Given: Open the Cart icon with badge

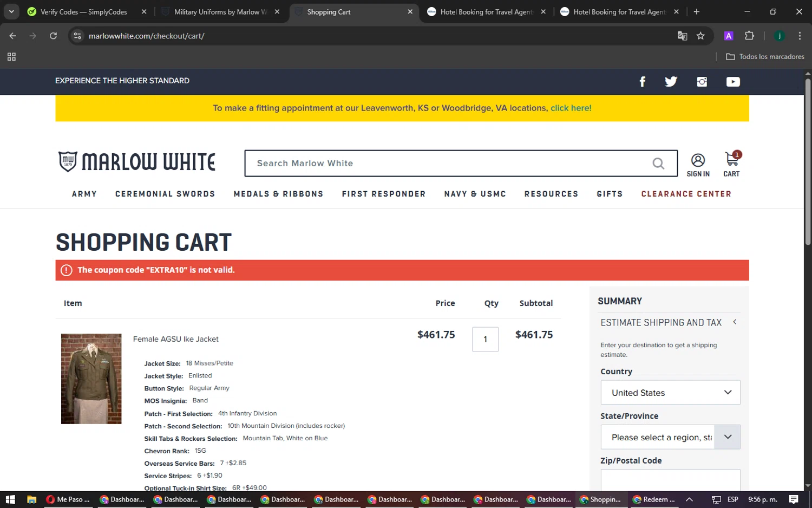Looking at the screenshot, I should point(732,164).
